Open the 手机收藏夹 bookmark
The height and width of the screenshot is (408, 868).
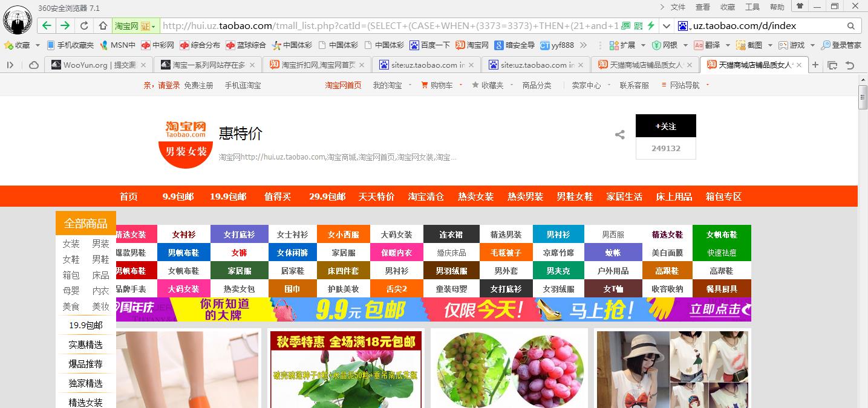(70, 45)
